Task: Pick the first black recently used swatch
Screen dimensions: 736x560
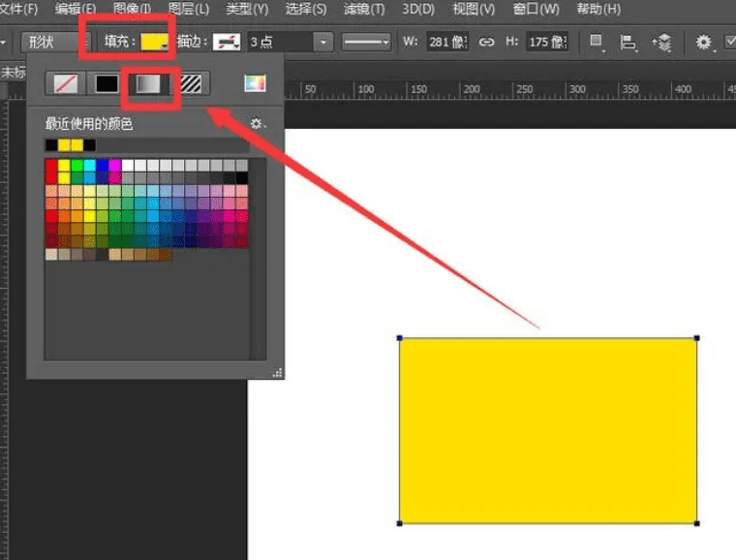Action: coord(51,144)
